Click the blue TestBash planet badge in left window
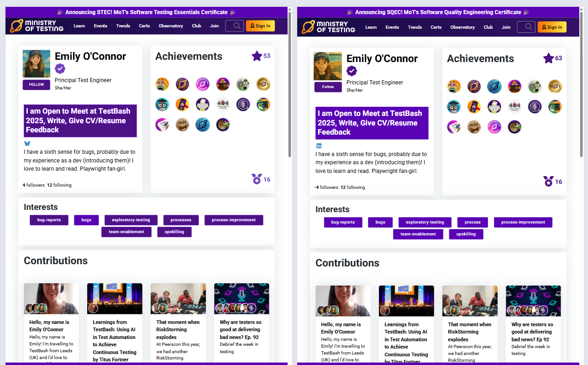The height and width of the screenshot is (365, 588). (x=203, y=125)
